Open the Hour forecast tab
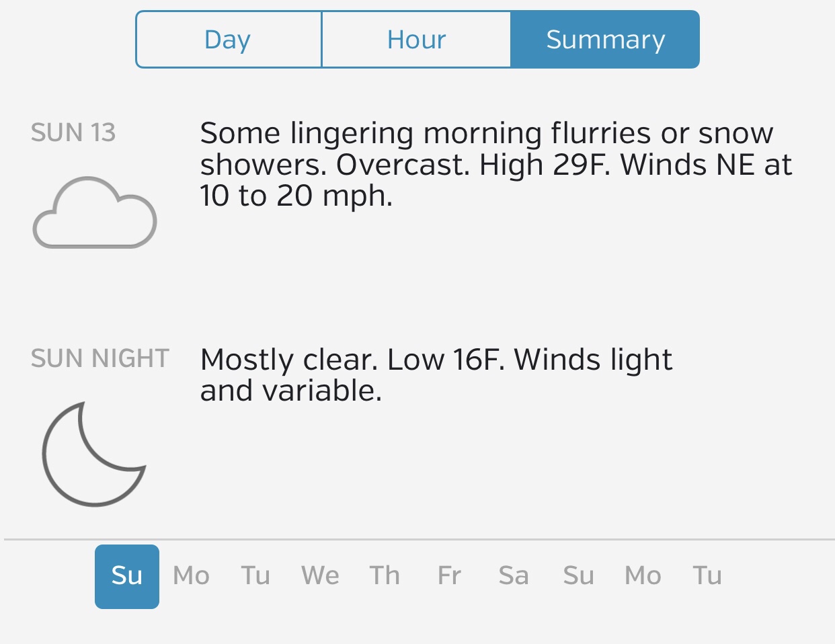Viewport: 835px width, 644px height. [x=416, y=40]
